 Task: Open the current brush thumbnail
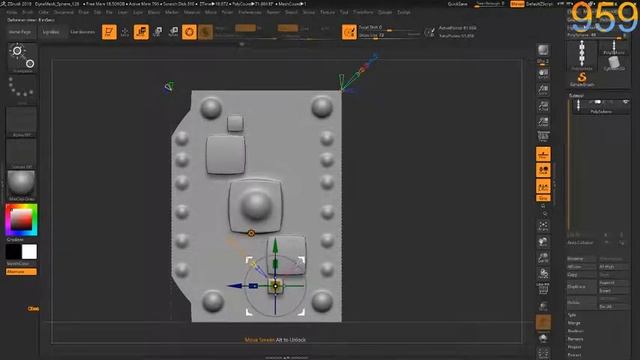pos(22,58)
